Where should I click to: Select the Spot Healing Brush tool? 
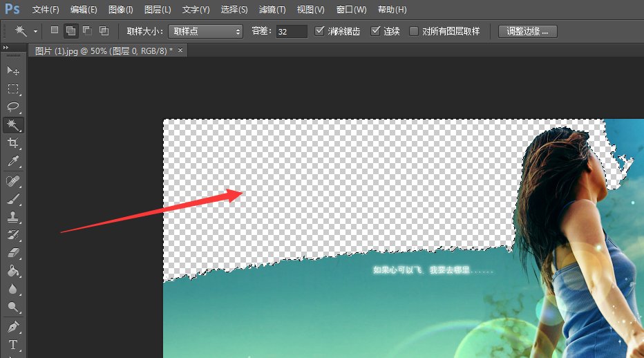click(13, 181)
